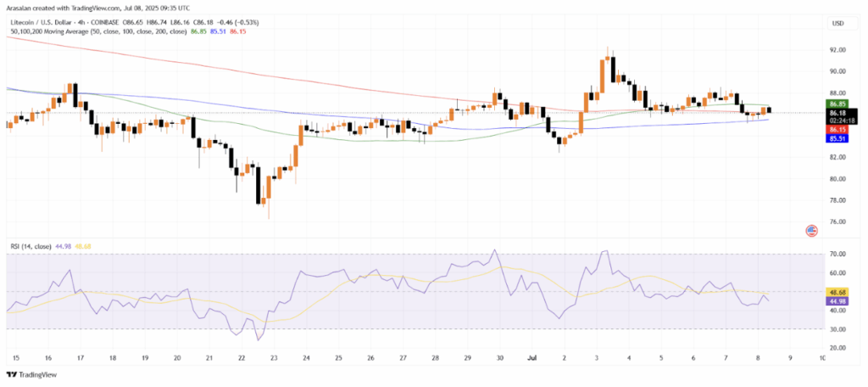
Task: Click the US flag economic event icon
Action: click(x=811, y=231)
